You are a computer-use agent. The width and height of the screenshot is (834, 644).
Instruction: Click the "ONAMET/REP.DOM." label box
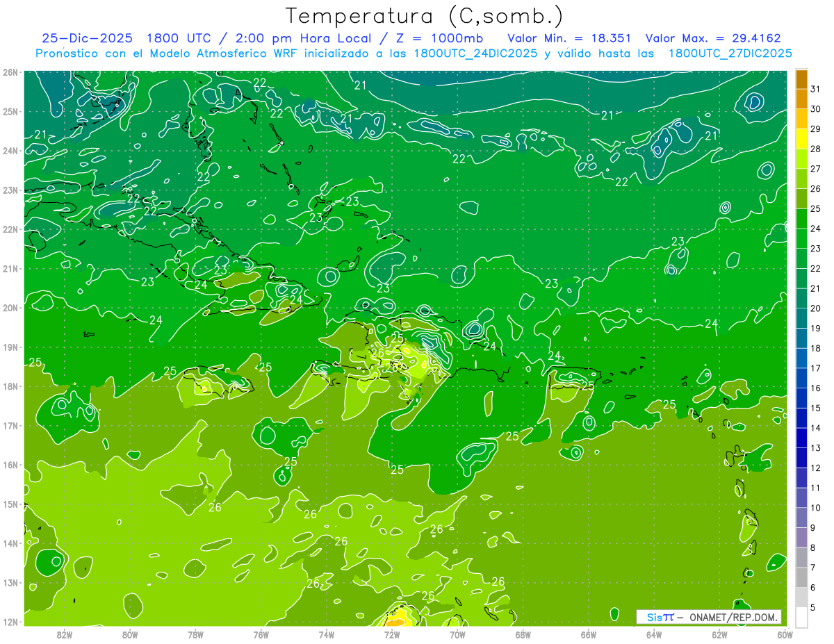click(709, 617)
